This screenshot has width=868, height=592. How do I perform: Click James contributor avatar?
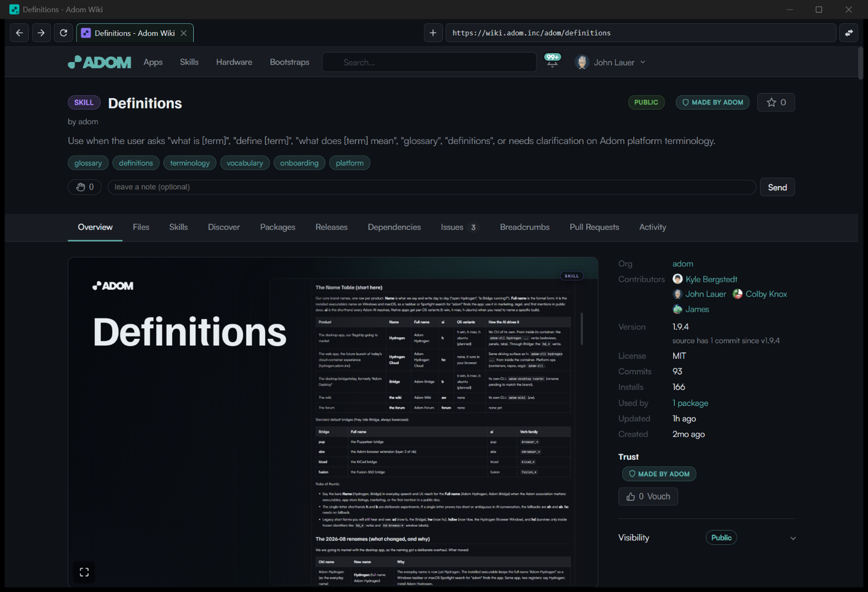click(x=678, y=309)
